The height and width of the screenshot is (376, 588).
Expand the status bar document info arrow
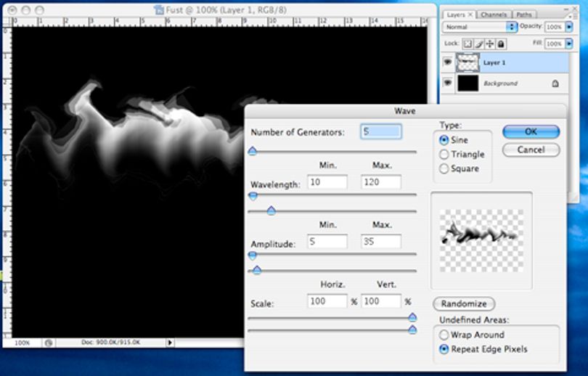point(170,343)
